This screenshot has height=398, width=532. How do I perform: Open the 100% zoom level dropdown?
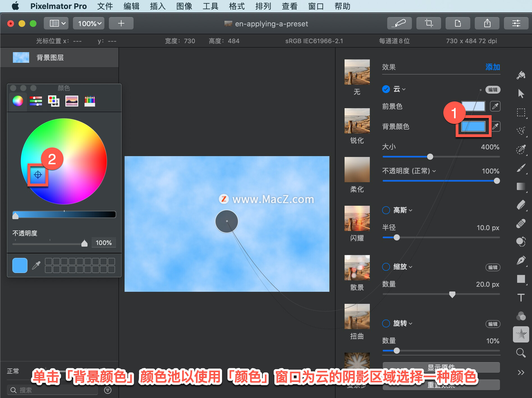point(89,23)
